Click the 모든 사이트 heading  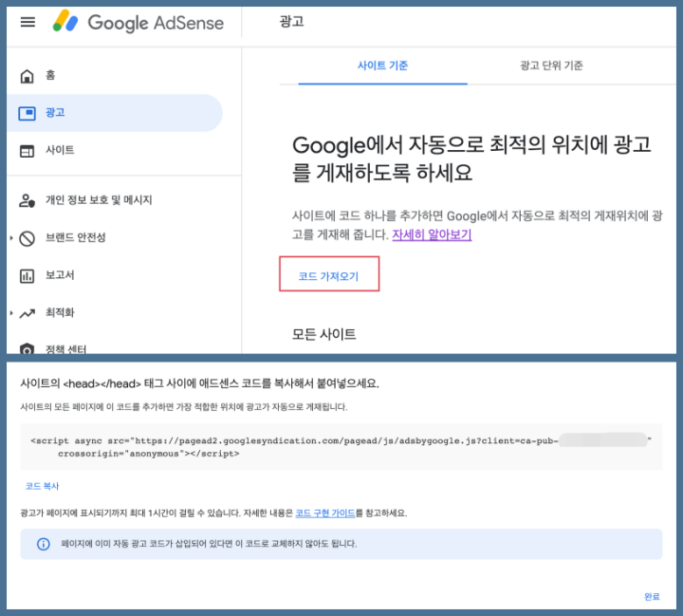point(324,334)
